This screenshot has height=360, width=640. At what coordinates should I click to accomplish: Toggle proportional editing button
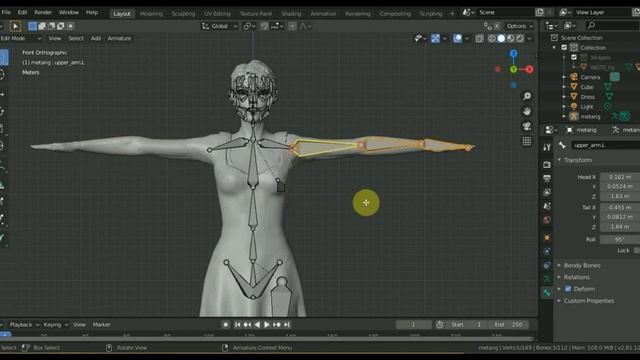coord(293,26)
